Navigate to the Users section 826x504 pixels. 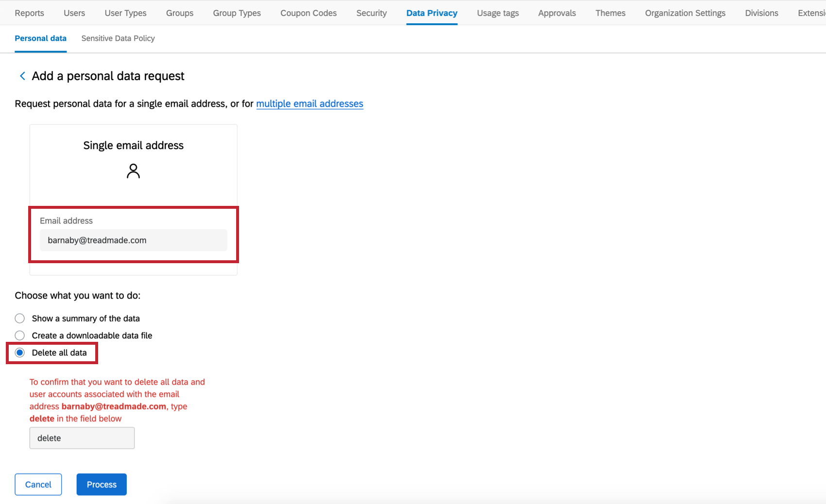[x=74, y=13]
